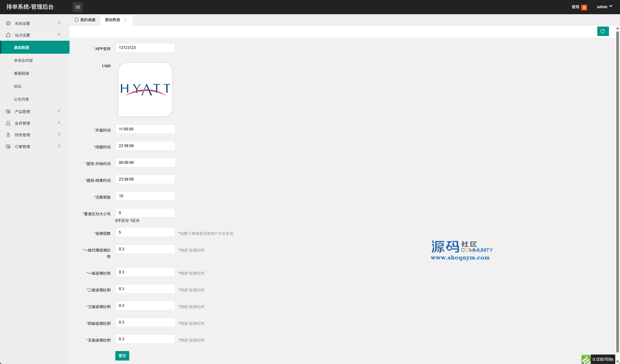Click the home icon on 我的桌面 tab

coord(76,20)
